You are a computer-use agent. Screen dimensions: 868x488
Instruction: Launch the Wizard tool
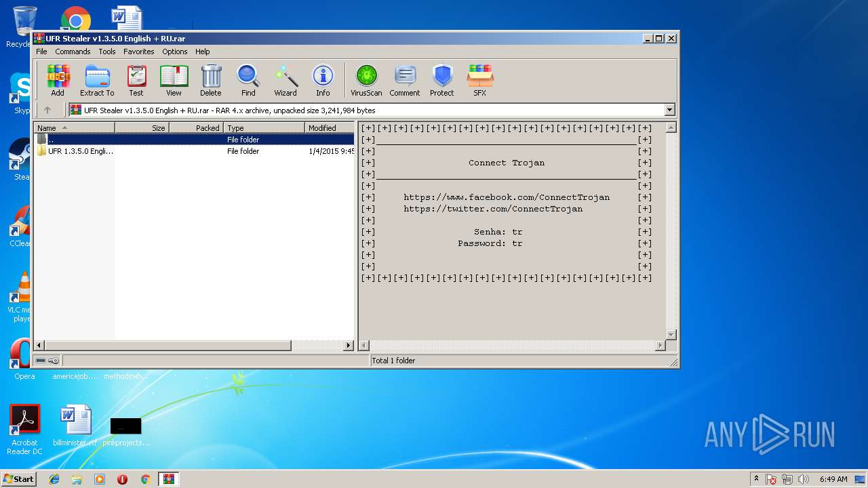click(x=285, y=81)
